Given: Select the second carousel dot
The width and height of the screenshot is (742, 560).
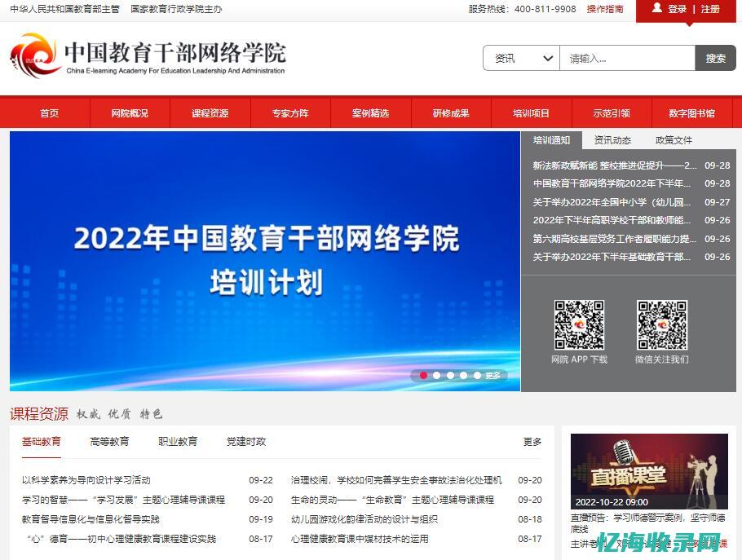Looking at the screenshot, I should tap(437, 375).
